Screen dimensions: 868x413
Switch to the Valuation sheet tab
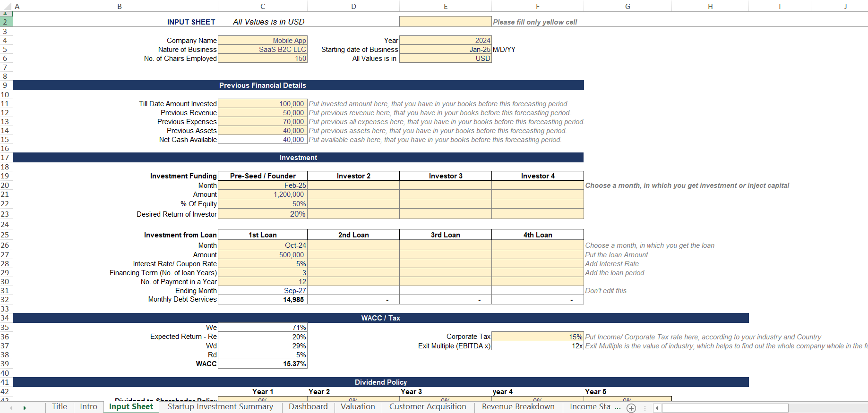[358, 407]
